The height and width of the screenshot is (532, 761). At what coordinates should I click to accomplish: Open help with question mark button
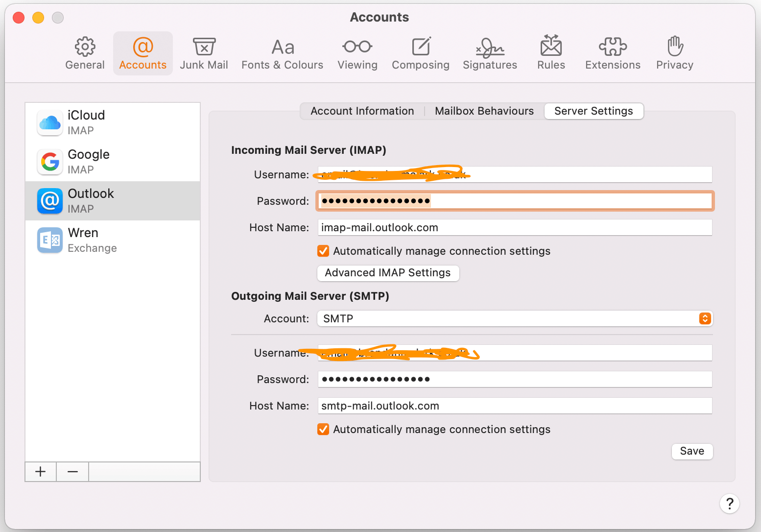point(729,504)
